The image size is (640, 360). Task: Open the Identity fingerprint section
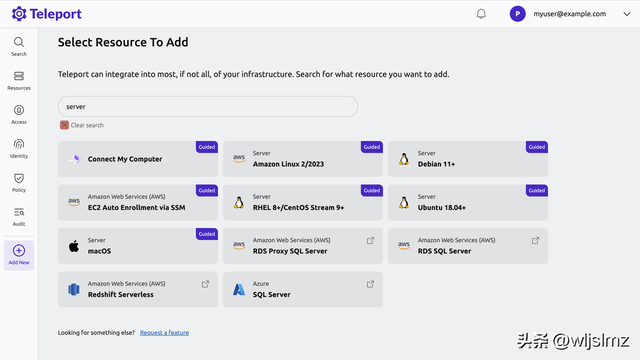point(19,148)
